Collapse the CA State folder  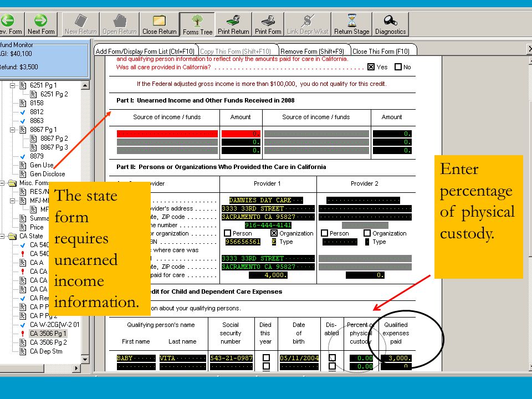click(2, 236)
